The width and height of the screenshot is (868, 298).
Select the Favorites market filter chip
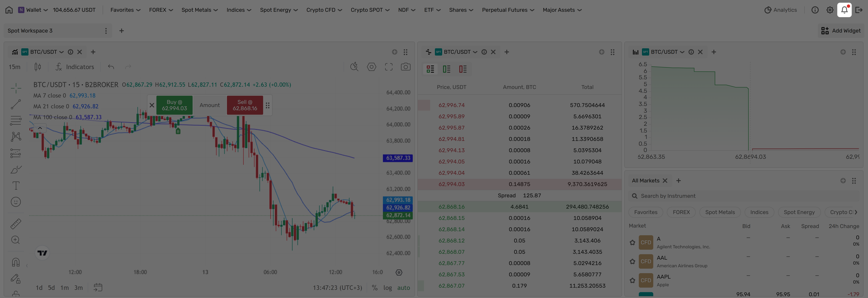point(646,212)
